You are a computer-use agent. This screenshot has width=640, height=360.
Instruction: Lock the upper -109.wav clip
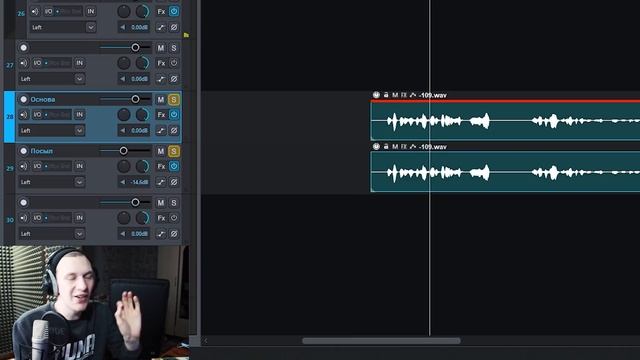pos(386,95)
